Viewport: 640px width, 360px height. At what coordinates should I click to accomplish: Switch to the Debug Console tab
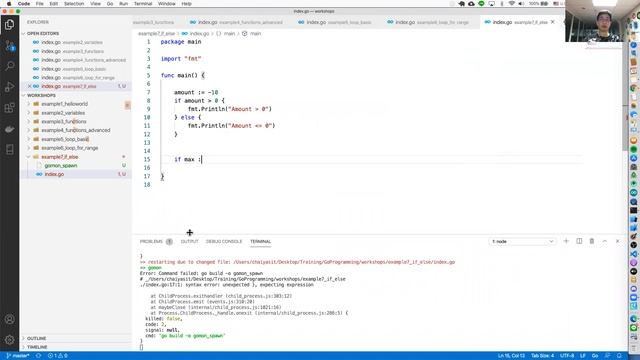coord(224,242)
